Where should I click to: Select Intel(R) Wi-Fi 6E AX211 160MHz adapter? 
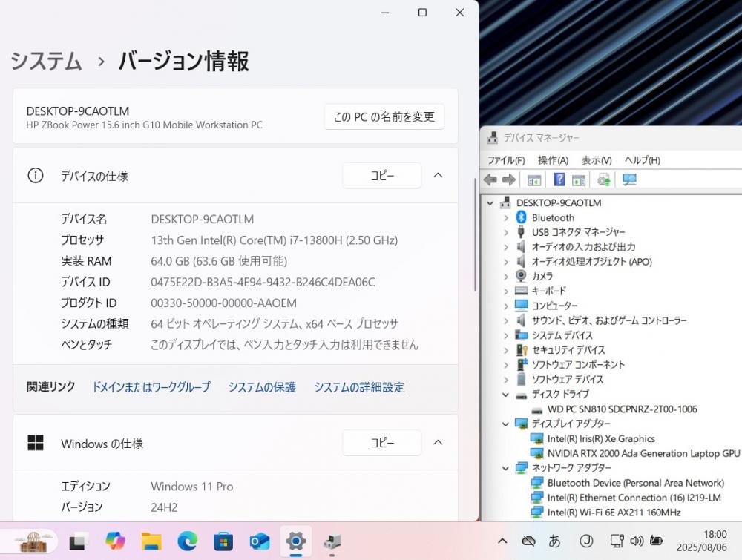(614, 513)
